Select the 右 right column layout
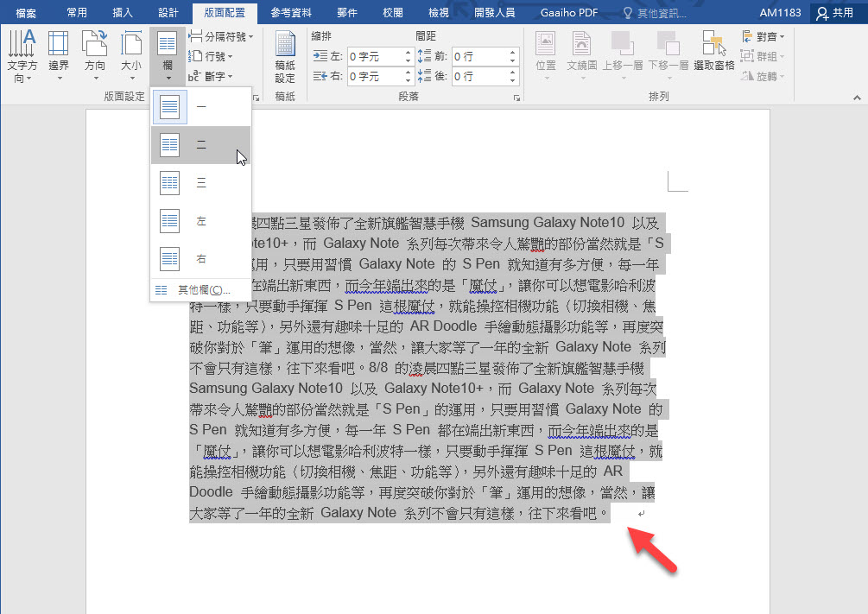This screenshot has height=614, width=868. pyautogui.click(x=200, y=258)
